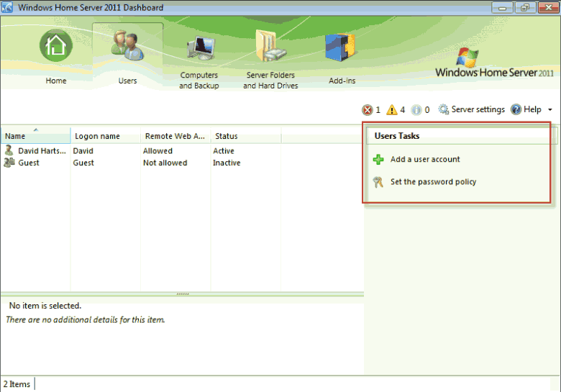
Task: Click the yellow warning alerts icon
Action: point(392,110)
